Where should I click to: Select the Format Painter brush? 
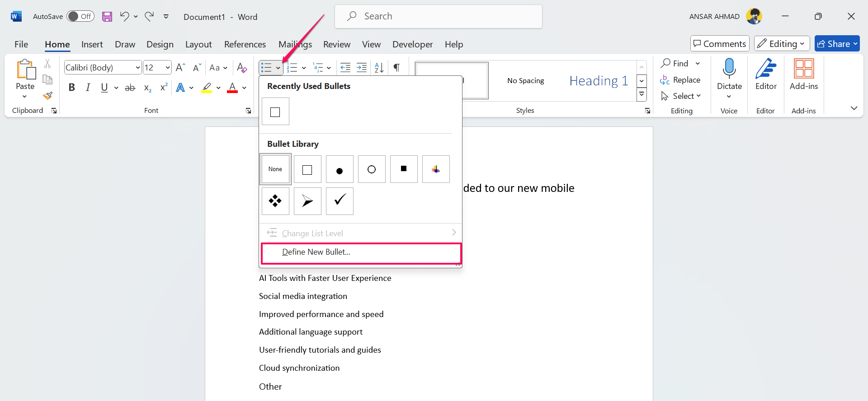[x=47, y=95]
